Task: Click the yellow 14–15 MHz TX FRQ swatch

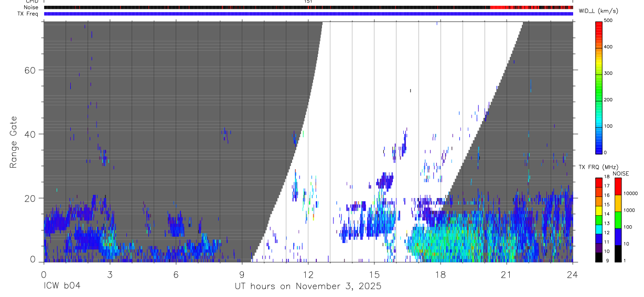Action: click(599, 210)
